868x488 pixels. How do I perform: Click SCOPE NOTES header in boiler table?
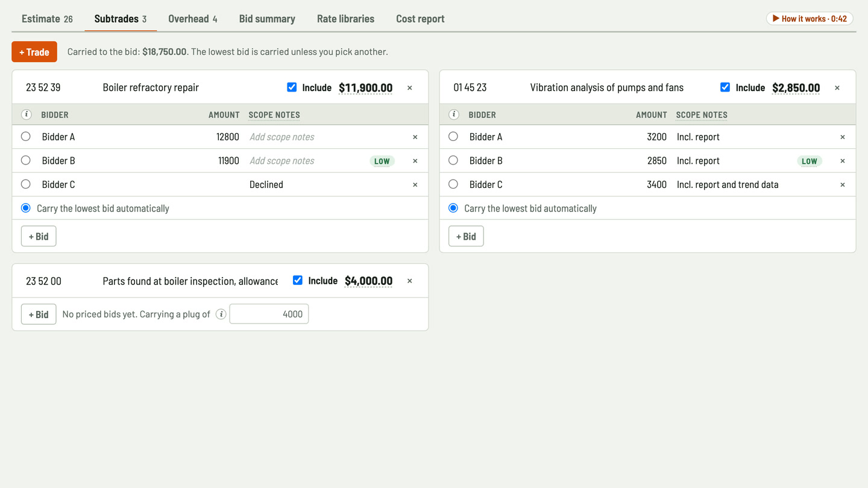point(274,114)
